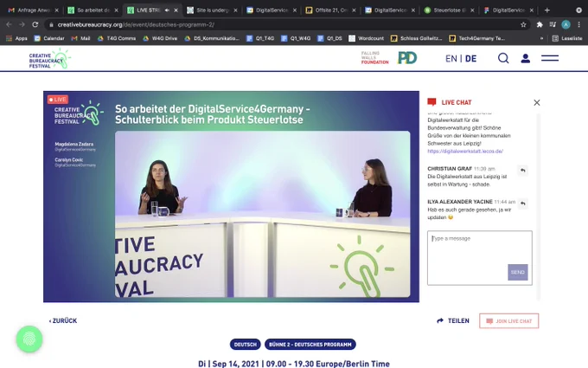The height and width of the screenshot is (368, 588).
Task: Mute audio icon on LIVE STREAM tab
Action: click(x=167, y=10)
